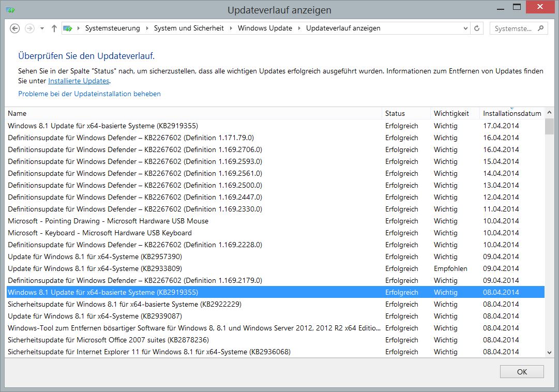Navigate to Windows Update breadcrumb
This screenshot has height=392, width=559.
[x=265, y=28]
